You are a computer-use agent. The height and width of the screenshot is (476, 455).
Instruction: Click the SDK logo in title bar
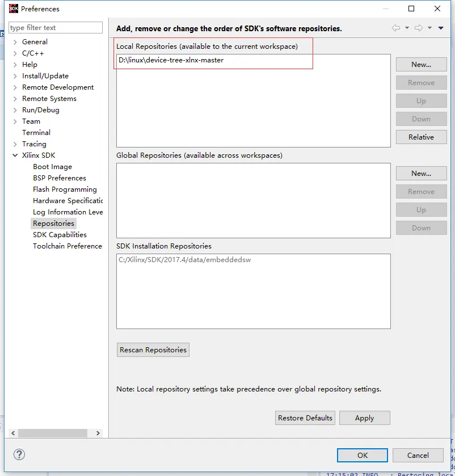click(14, 9)
